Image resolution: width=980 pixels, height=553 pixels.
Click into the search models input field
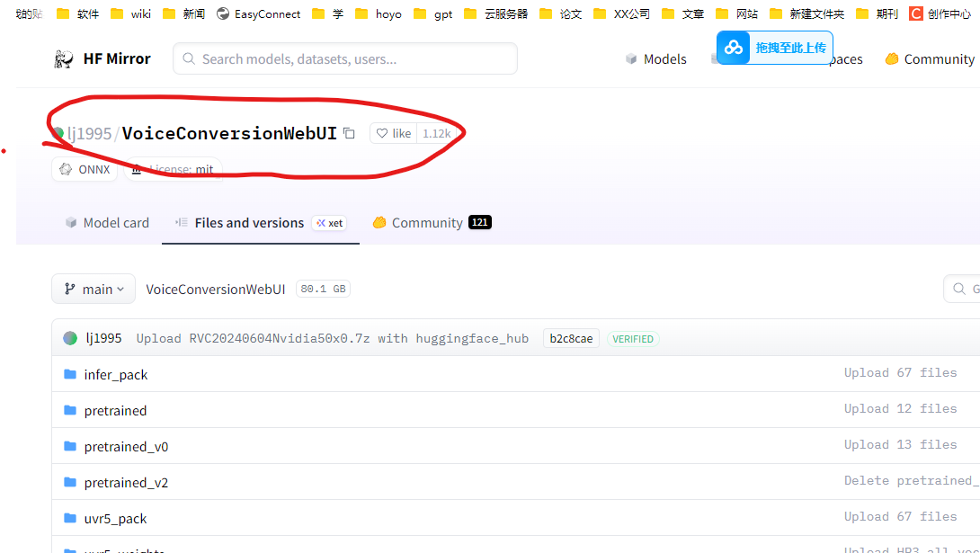pos(344,58)
